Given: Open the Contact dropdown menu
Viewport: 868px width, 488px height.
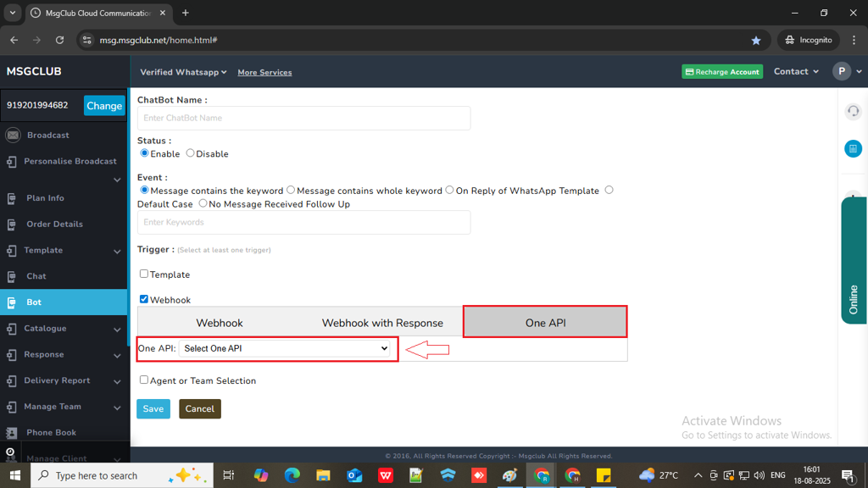Looking at the screenshot, I should [x=796, y=71].
